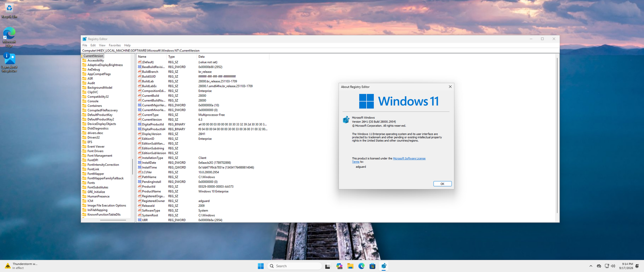Viewport: 644px width, 272px height.
Task: Click the folder icon of the Accessibility key
Action: coord(84,60)
